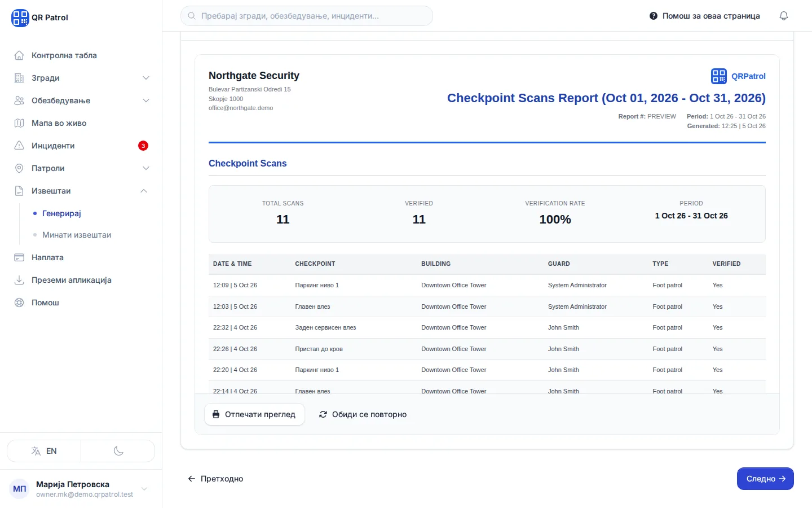Screen dimensions: 812x508
Task: Click the Отпечати преглед button
Action: [x=254, y=414]
